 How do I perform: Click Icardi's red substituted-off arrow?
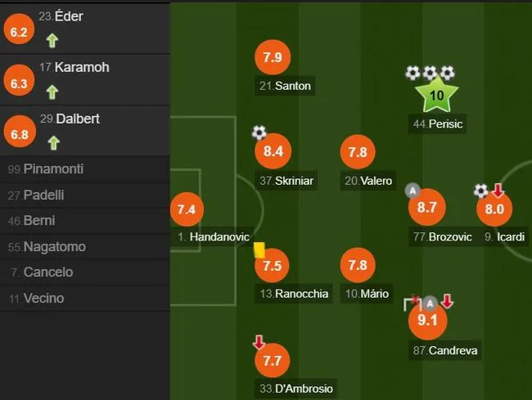pyautogui.click(x=498, y=190)
